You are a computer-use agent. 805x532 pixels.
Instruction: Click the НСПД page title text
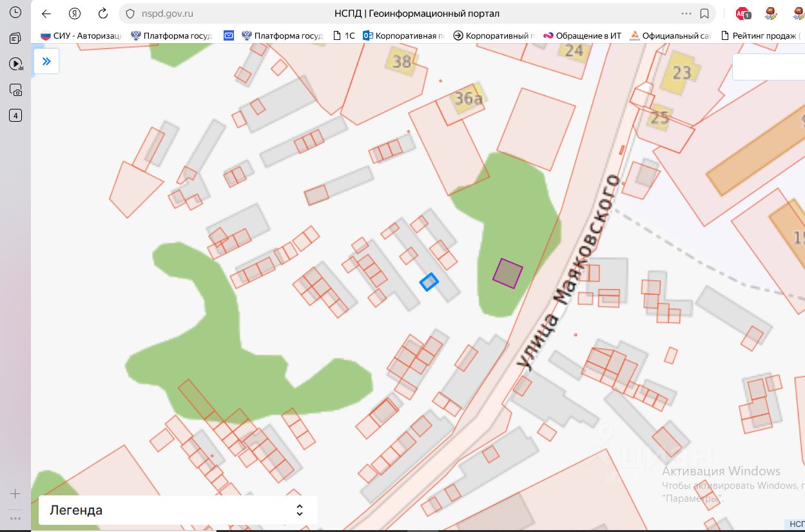pos(417,14)
